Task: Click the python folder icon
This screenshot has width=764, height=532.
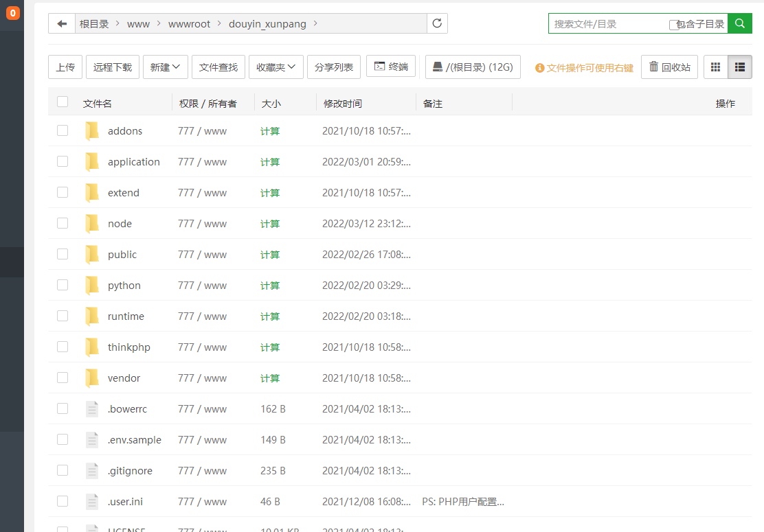Action: pos(91,286)
